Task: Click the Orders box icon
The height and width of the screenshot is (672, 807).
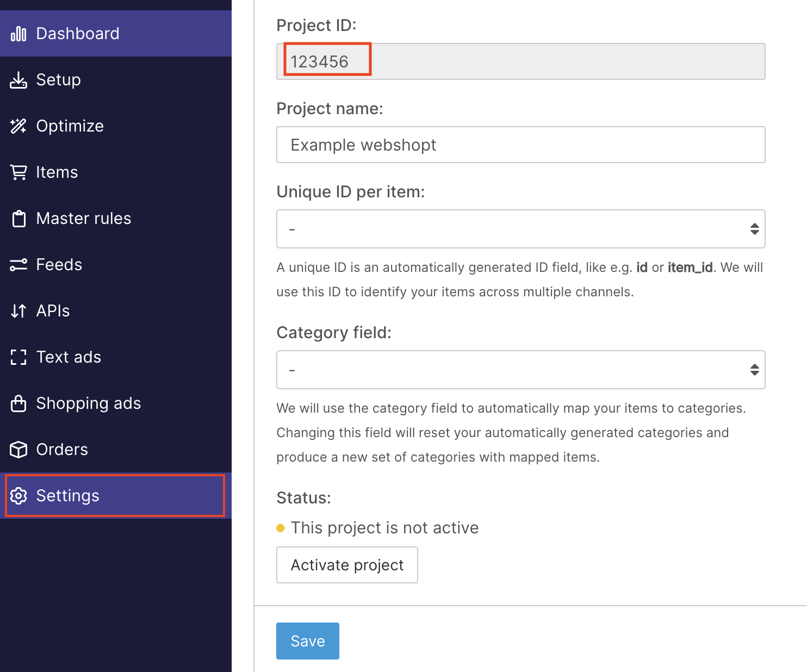Action: (18, 450)
